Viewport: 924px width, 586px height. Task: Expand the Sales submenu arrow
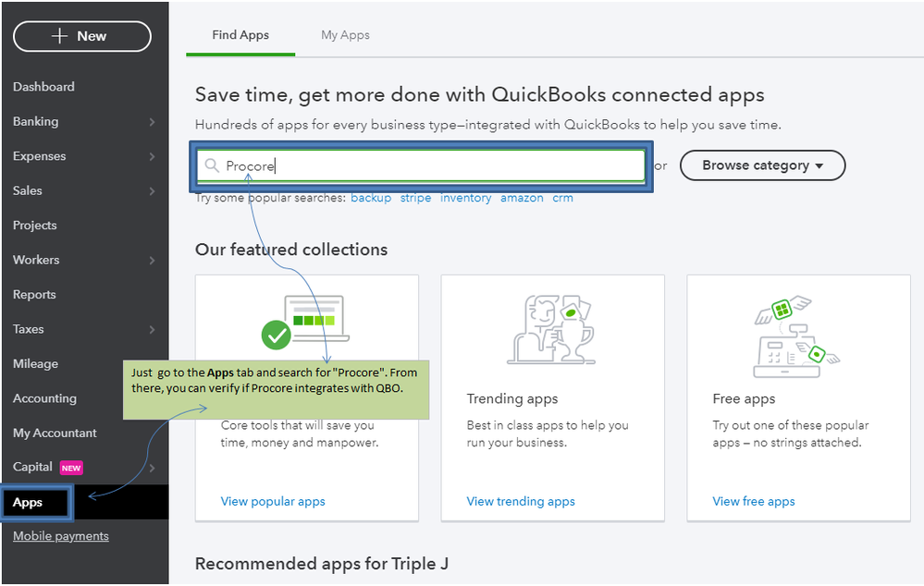tap(152, 191)
